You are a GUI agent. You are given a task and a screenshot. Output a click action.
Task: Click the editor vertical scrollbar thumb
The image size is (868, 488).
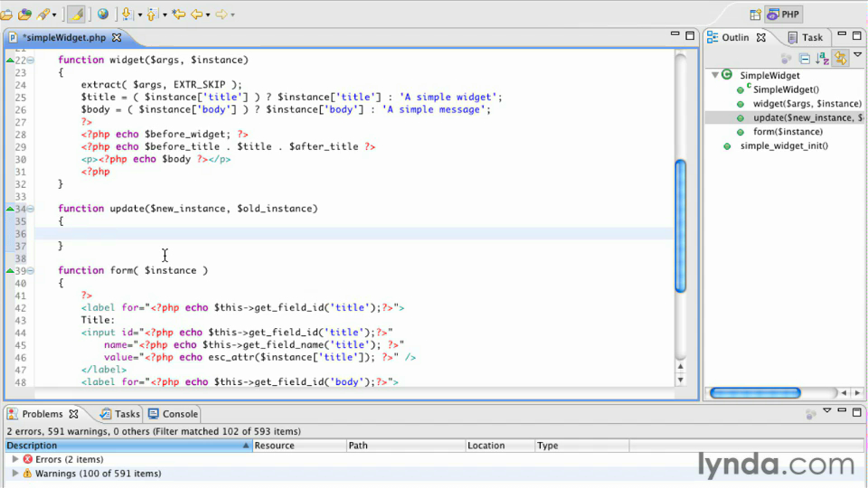681,226
